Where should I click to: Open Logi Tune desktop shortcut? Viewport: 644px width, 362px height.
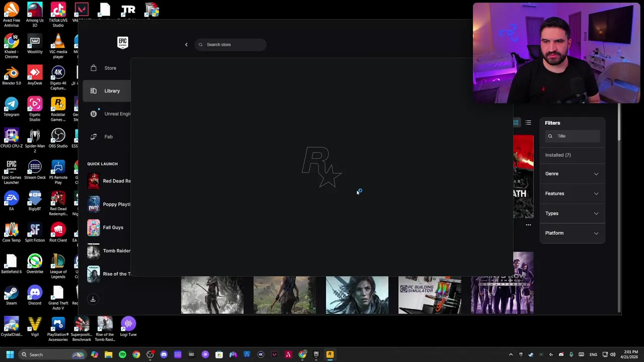128,327
